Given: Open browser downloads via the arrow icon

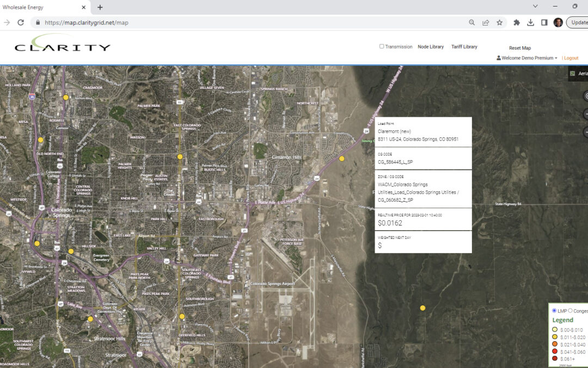Looking at the screenshot, I should (530, 22).
